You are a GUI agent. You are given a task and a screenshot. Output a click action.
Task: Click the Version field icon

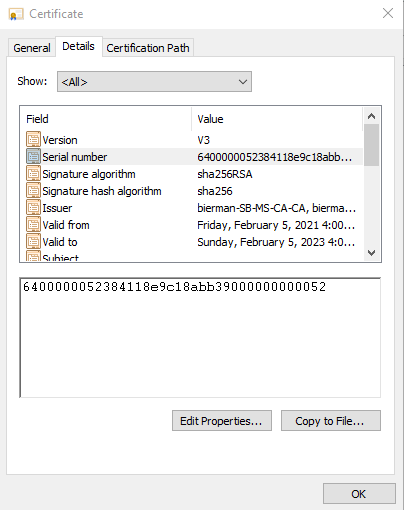pos(33,140)
